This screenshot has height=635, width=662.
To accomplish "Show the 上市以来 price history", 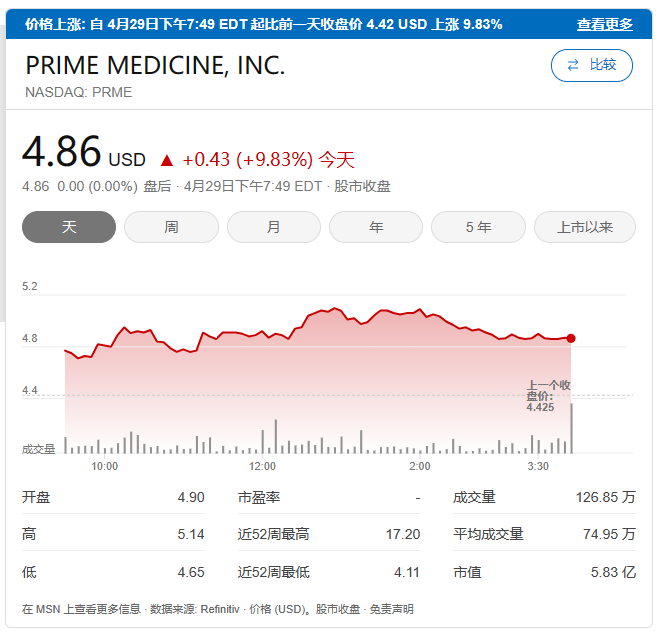I will (x=585, y=227).
